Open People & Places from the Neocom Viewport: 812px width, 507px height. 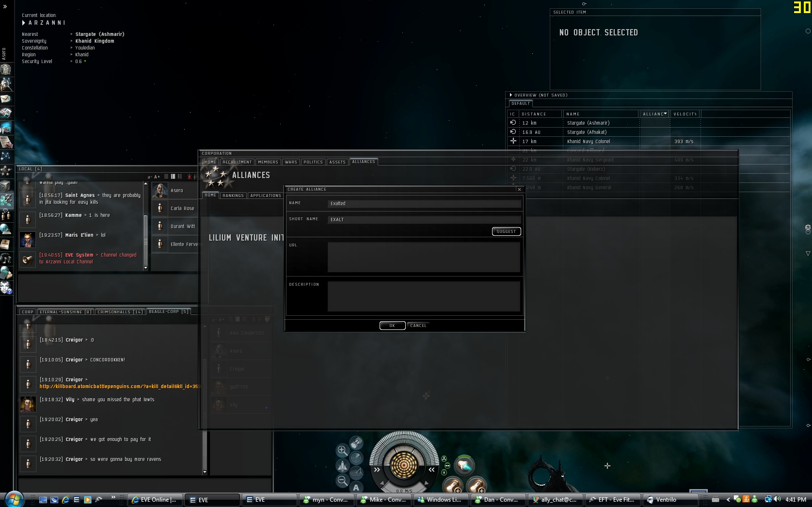click(6, 84)
